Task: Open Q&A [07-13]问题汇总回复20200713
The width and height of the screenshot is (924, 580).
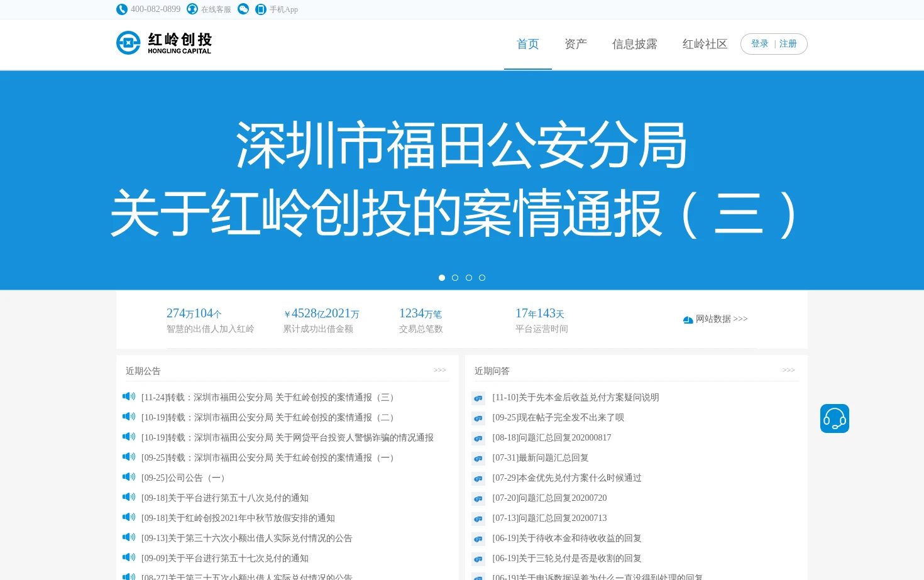Action: tap(549, 518)
